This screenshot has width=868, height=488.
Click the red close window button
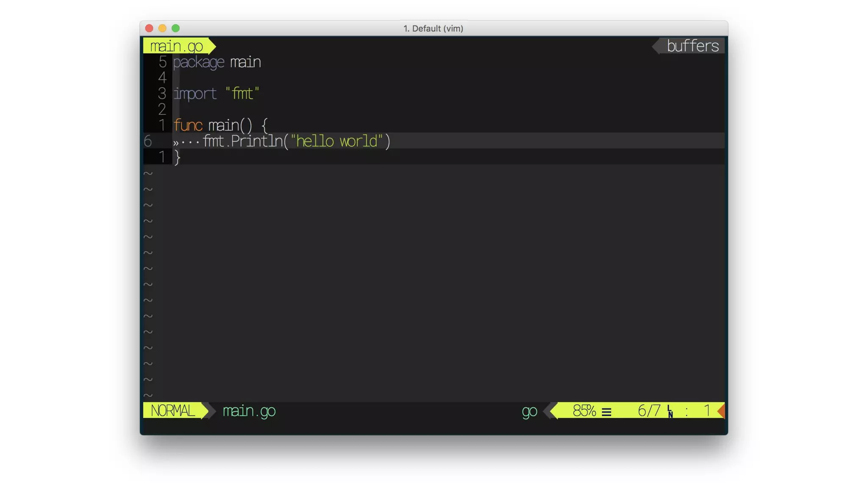149,28
